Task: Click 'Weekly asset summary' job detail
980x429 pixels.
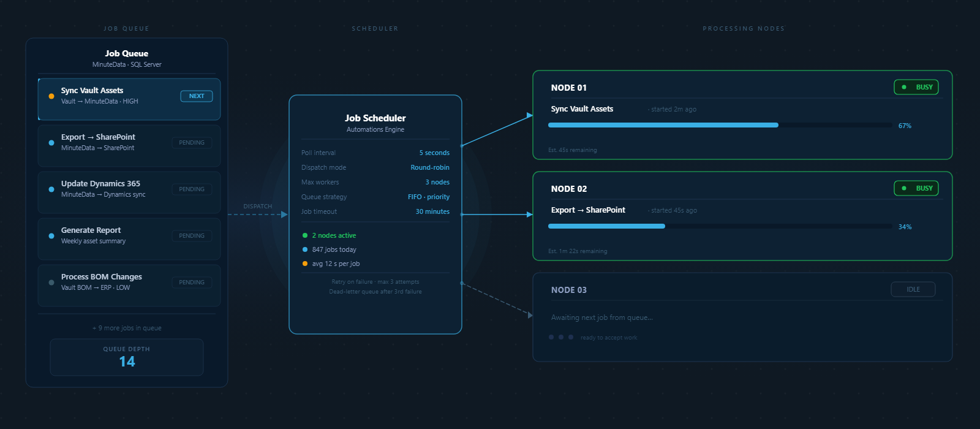Action: [x=93, y=241]
